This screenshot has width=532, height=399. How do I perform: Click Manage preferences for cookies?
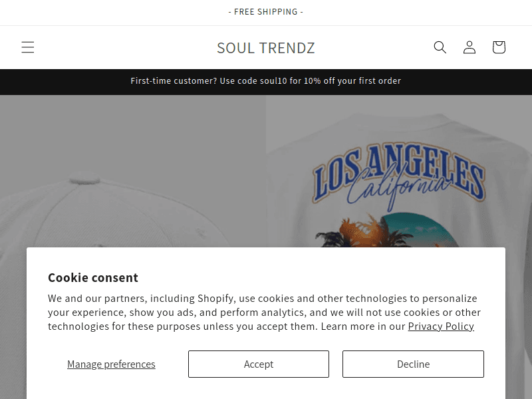111,364
